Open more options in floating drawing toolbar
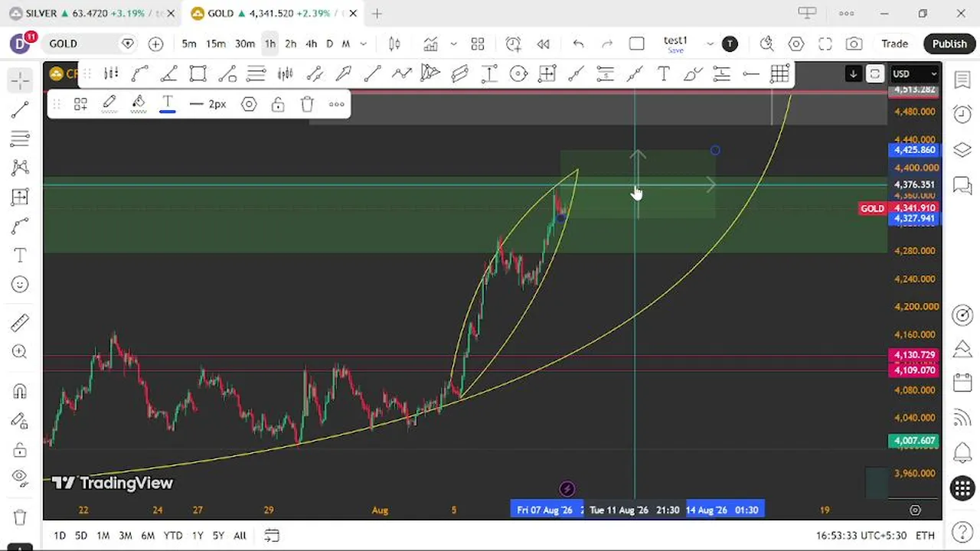This screenshot has width=980, height=551. coord(336,104)
